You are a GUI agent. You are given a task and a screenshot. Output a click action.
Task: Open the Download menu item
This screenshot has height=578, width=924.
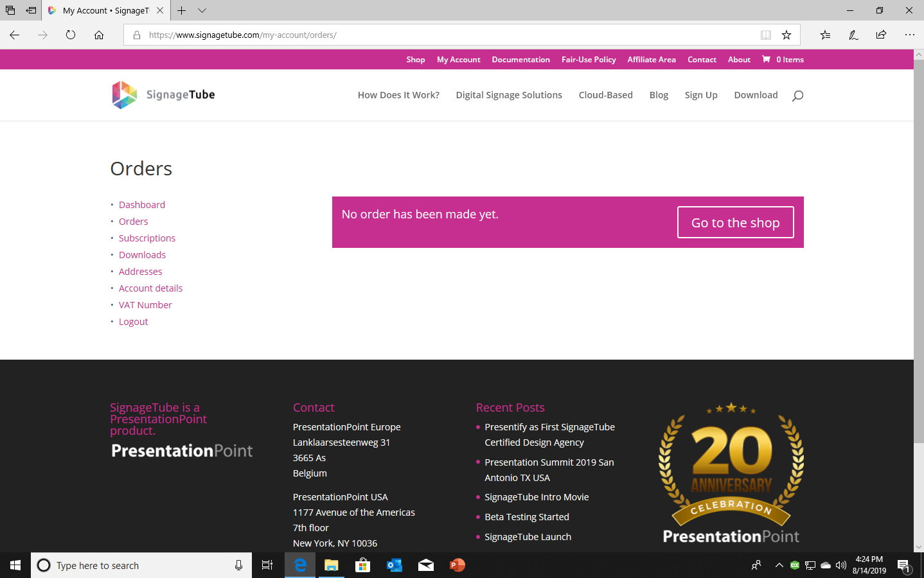[756, 95]
